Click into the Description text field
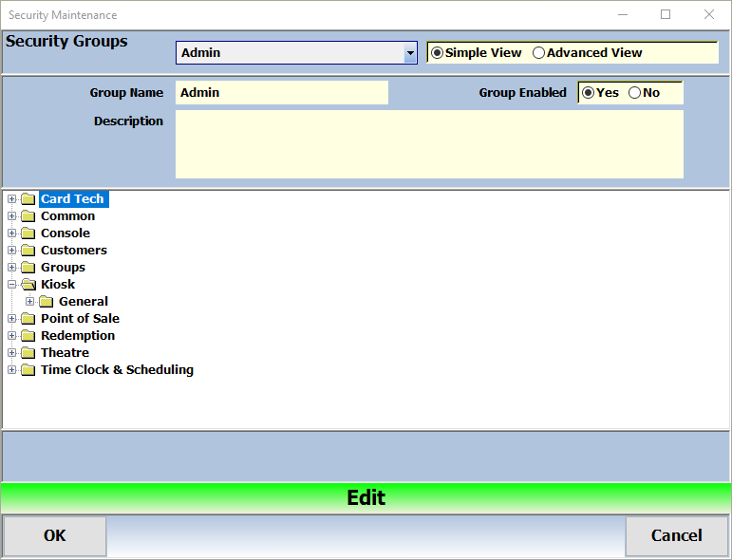 tap(429, 144)
